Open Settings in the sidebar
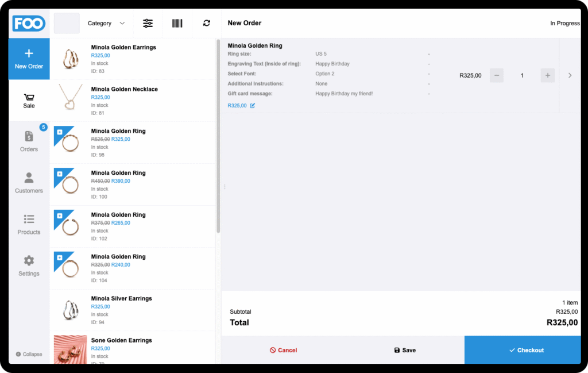 pyautogui.click(x=29, y=266)
